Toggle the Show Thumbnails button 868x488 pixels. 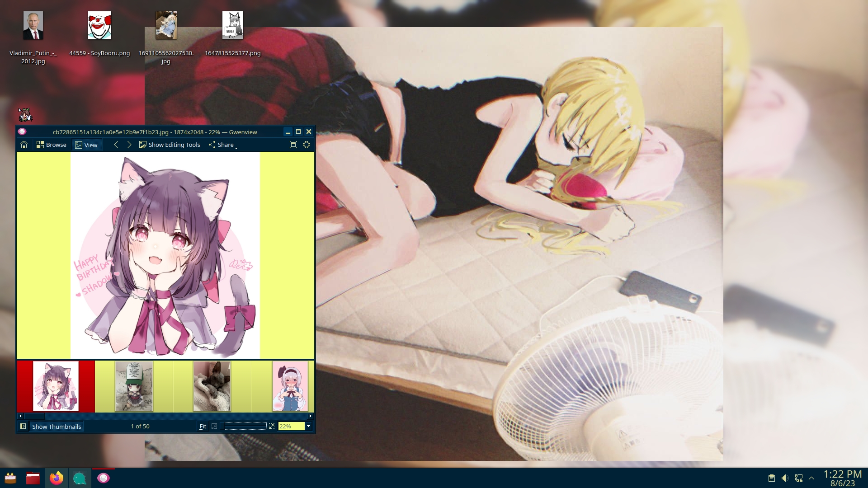pyautogui.click(x=57, y=426)
